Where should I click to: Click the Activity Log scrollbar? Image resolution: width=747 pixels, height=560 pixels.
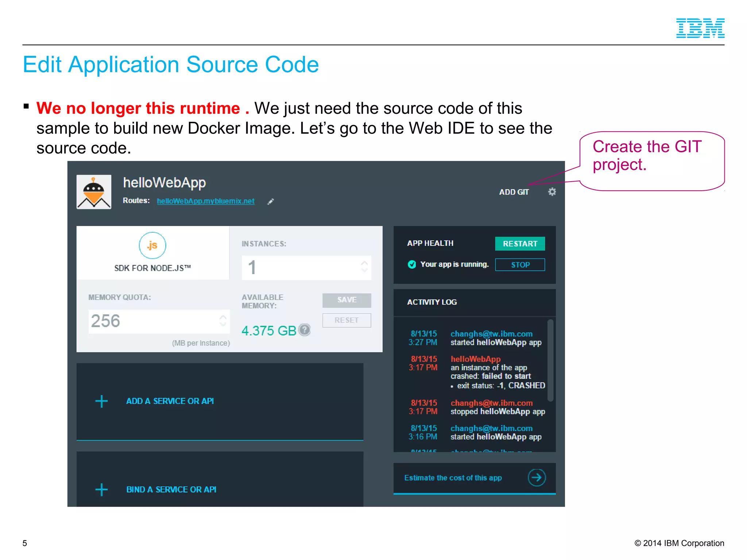pos(550,360)
